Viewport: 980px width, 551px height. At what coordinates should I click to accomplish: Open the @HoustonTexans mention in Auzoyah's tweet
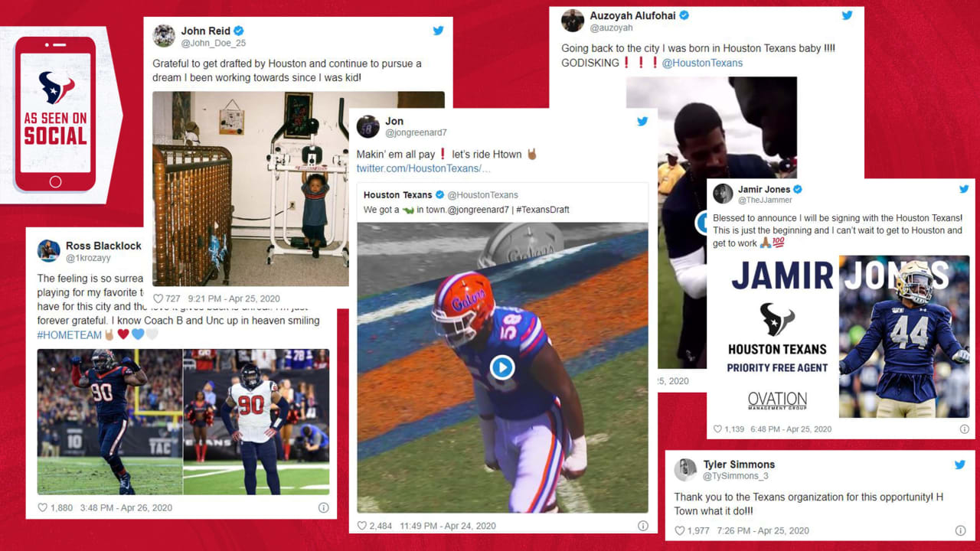point(702,63)
